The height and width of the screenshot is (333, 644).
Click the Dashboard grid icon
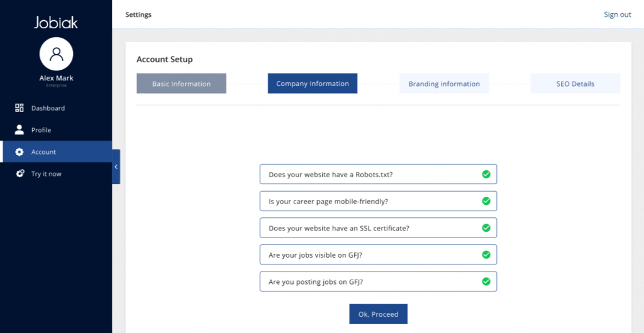coord(19,108)
